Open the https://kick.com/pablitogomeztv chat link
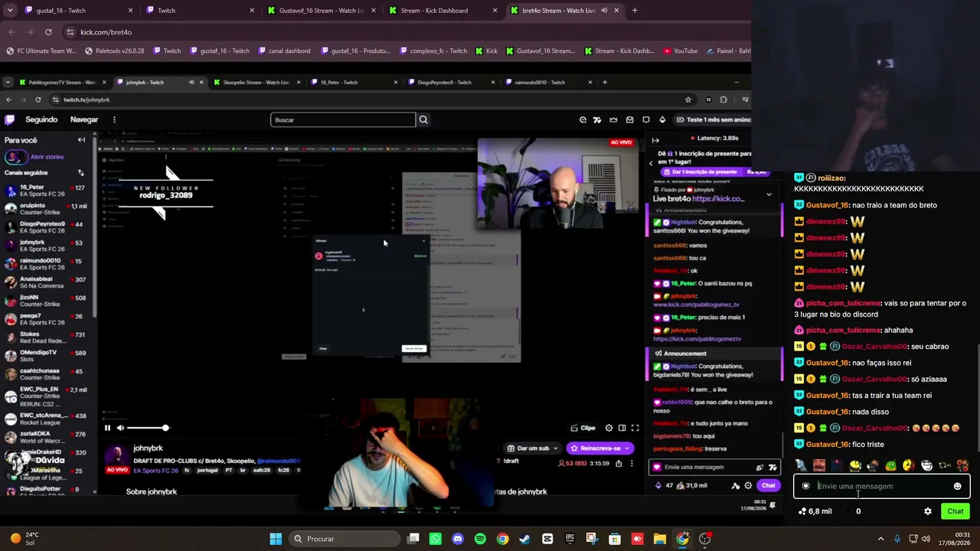The image size is (980, 551). coord(697,338)
